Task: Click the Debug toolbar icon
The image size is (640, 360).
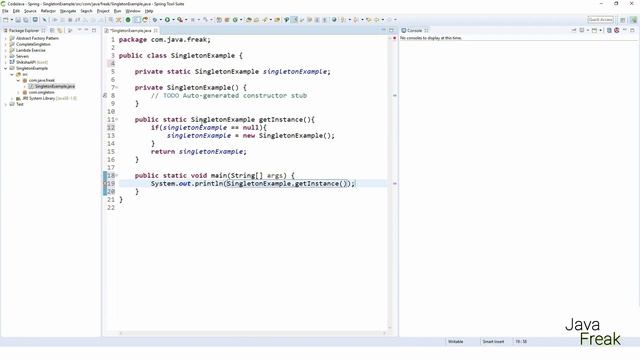Action: (x=155, y=20)
